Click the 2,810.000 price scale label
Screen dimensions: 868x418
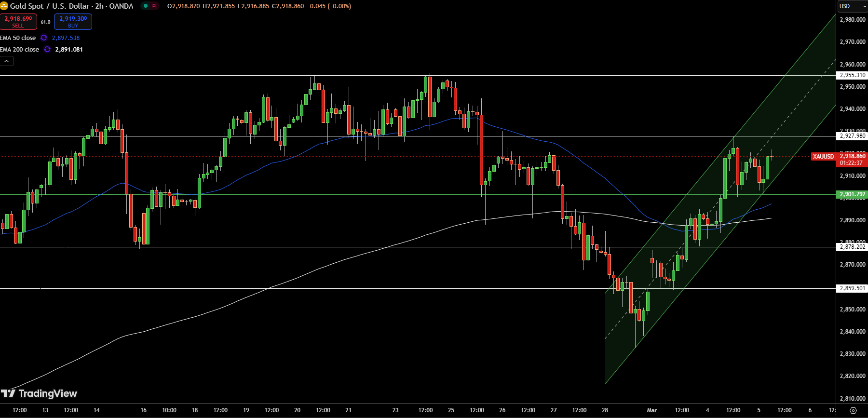[x=852, y=399]
